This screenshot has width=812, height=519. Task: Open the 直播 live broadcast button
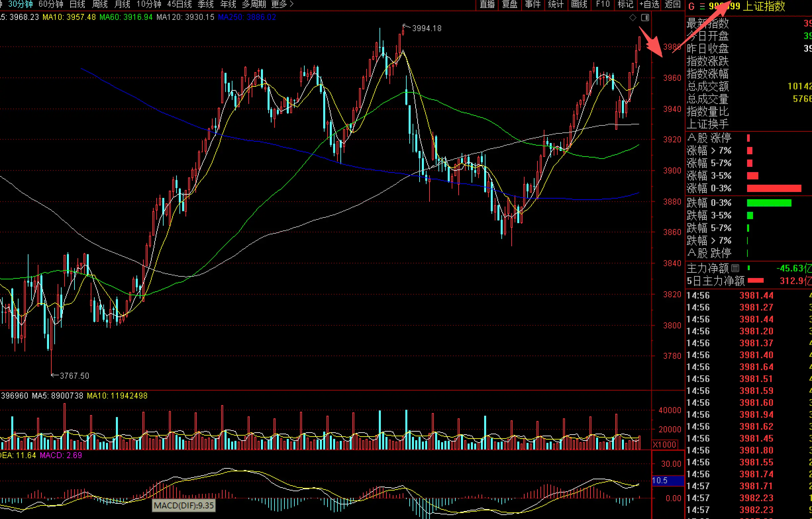487,4
